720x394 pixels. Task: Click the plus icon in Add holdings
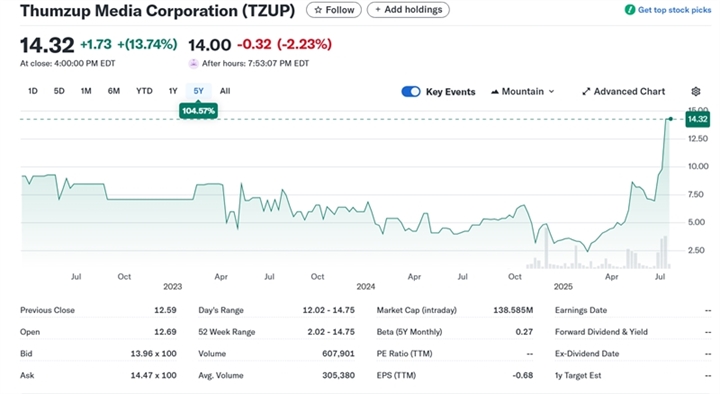378,10
